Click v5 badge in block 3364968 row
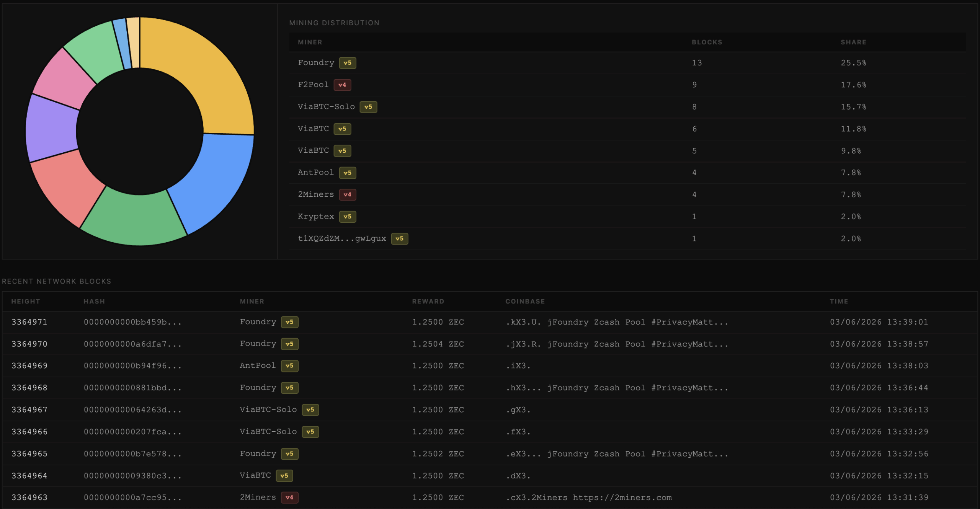 (x=289, y=388)
